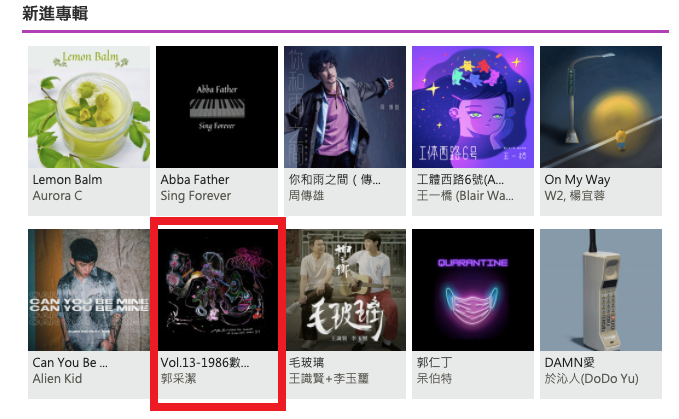Screen dimensions: 679x419
Task: Click the 呆伯特 artist name
Action: (x=434, y=379)
